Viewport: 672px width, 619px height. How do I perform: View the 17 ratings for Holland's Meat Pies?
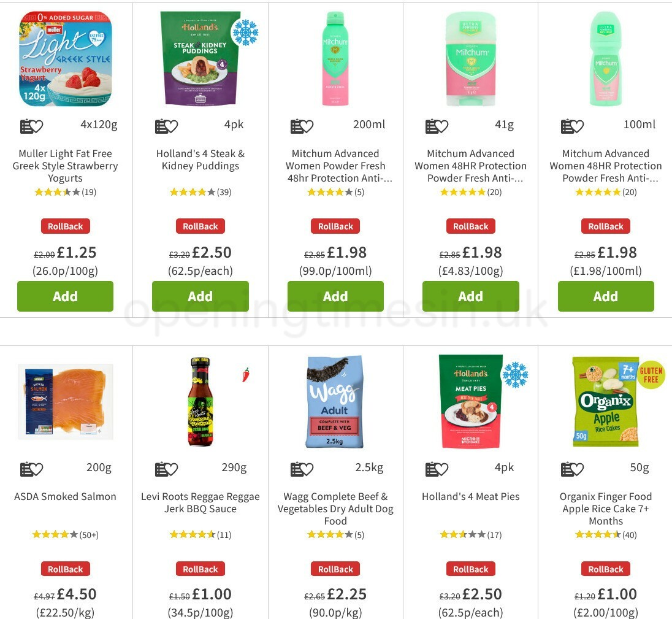470,534
